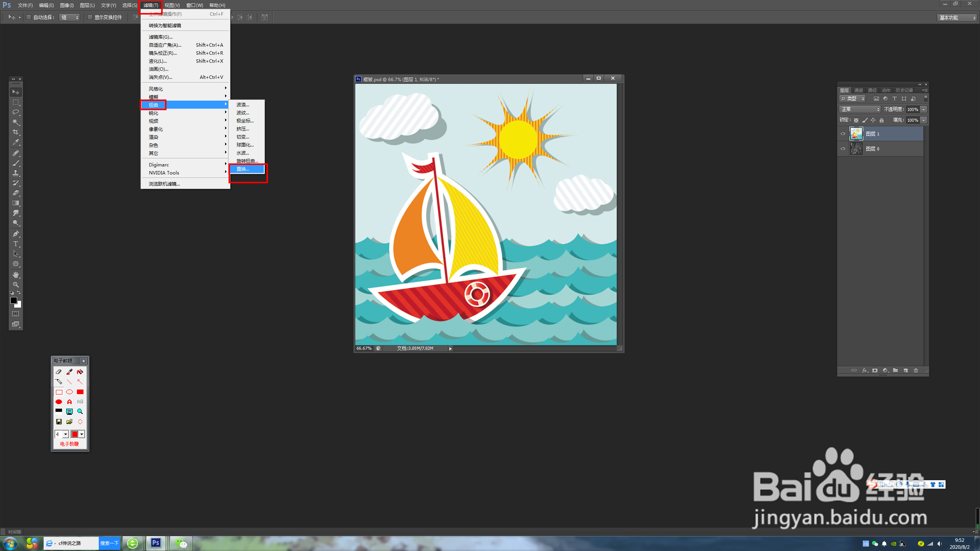Select the Magic Wand tool
Viewport: 980px width, 551px height.
(x=16, y=122)
